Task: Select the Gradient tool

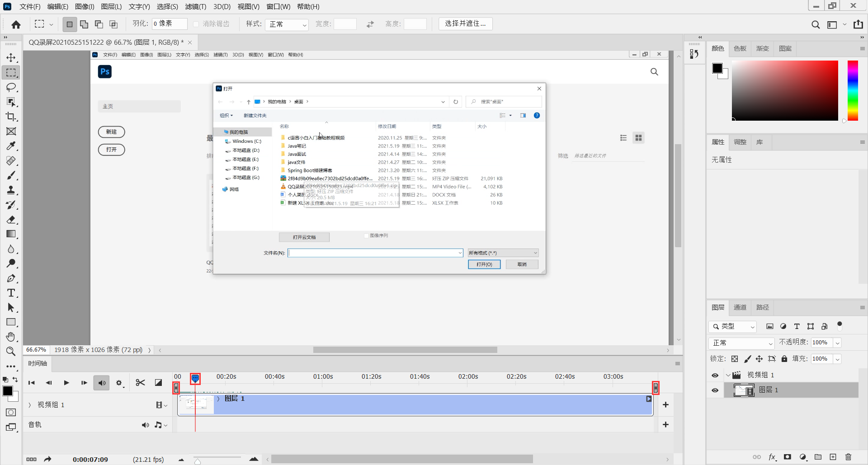Action: (x=11, y=234)
